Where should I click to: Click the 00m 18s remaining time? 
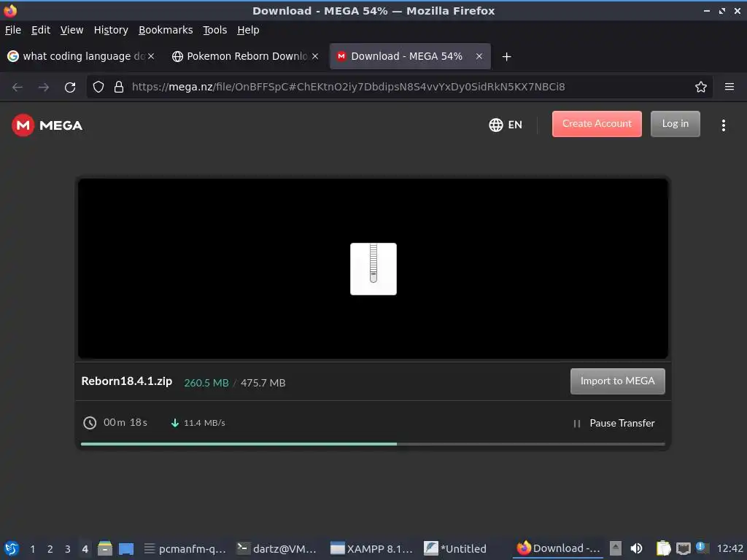[125, 422]
